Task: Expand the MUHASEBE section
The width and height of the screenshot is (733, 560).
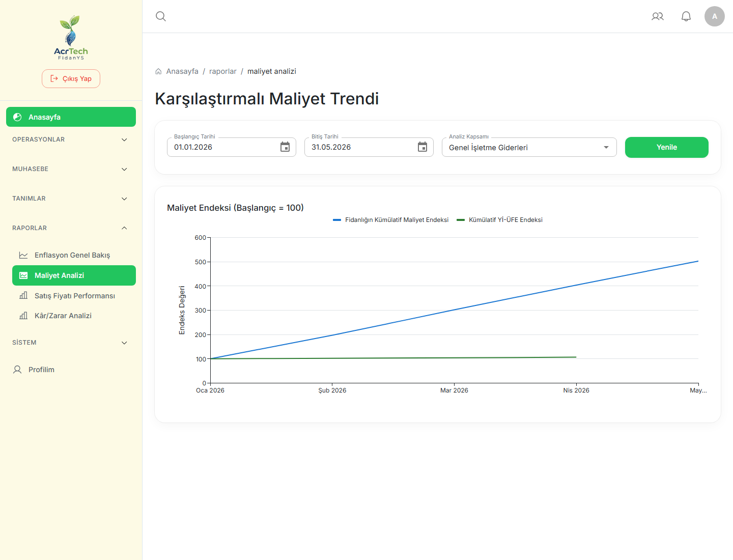Action: point(71,169)
